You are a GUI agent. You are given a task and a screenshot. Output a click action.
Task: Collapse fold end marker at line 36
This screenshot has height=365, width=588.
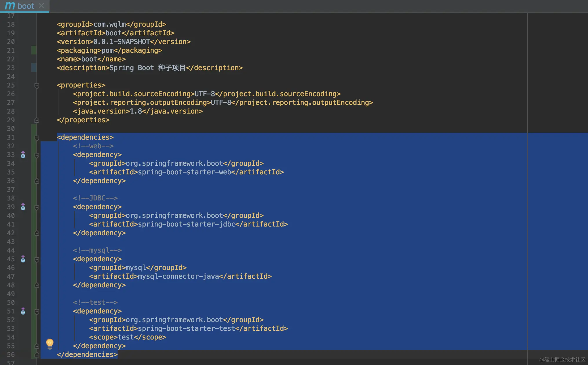click(x=37, y=181)
